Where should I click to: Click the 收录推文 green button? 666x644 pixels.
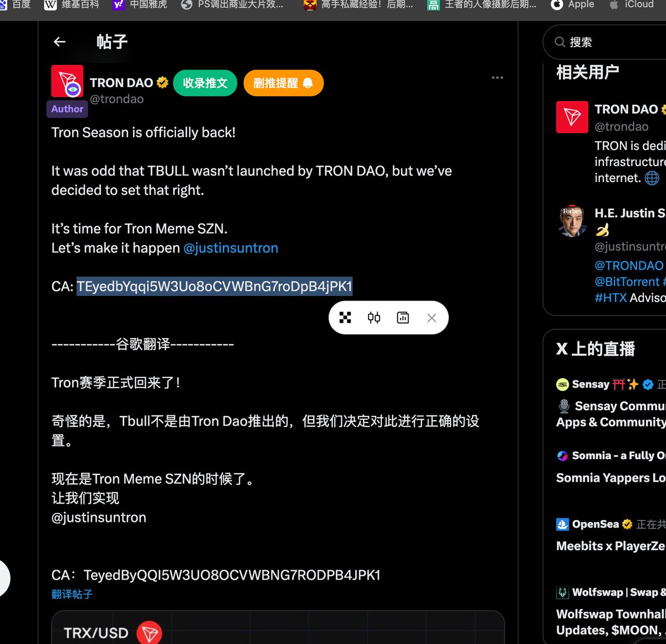point(205,83)
